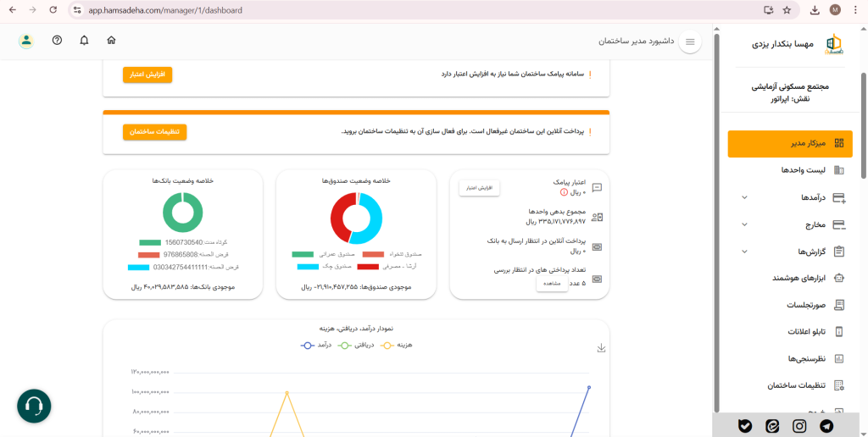Image resolution: width=868 pixels, height=437 pixels.
Task: Toggle cyan صندوق چک legend swatch
Action: 308,267
